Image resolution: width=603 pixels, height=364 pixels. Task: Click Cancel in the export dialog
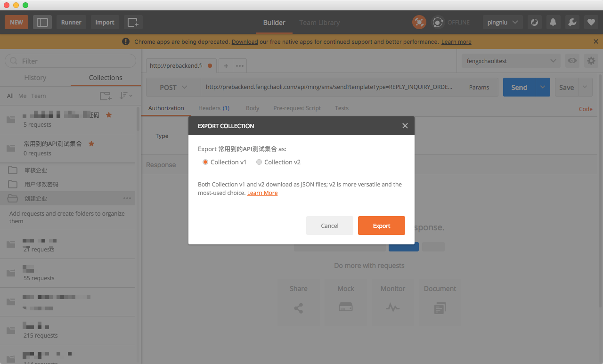[330, 226]
